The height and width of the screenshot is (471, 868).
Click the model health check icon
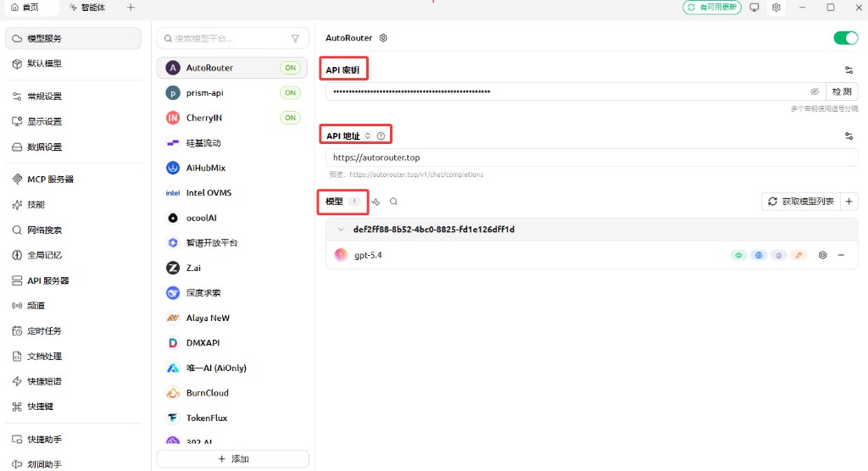pyautogui.click(x=376, y=202)
